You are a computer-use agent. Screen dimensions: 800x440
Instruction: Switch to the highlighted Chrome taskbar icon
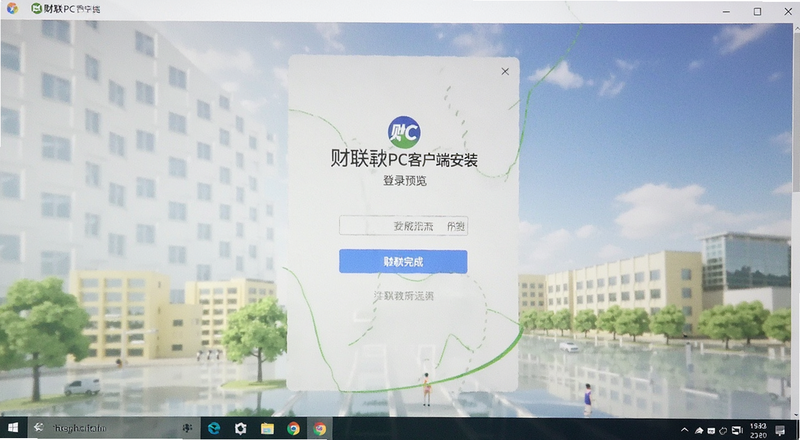(x=320, y=428)
